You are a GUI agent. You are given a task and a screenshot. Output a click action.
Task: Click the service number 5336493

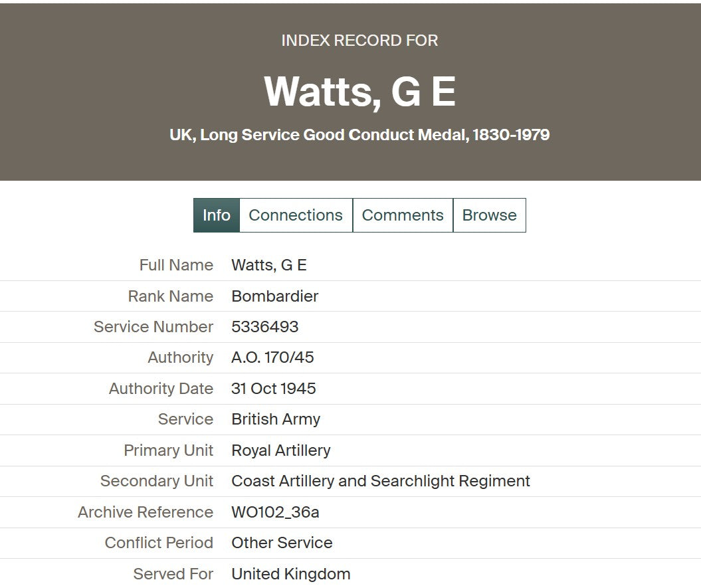pyautogui.click(x=264, y=326)
